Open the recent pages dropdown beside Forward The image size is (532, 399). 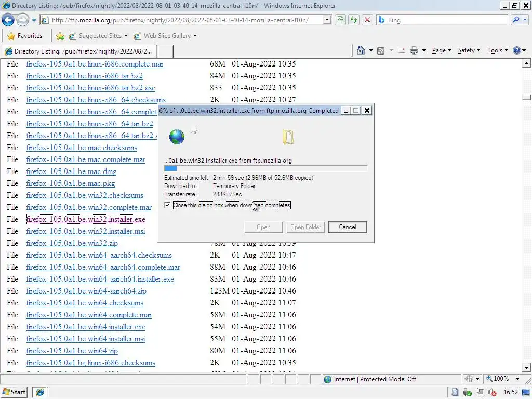pos(34,20)
